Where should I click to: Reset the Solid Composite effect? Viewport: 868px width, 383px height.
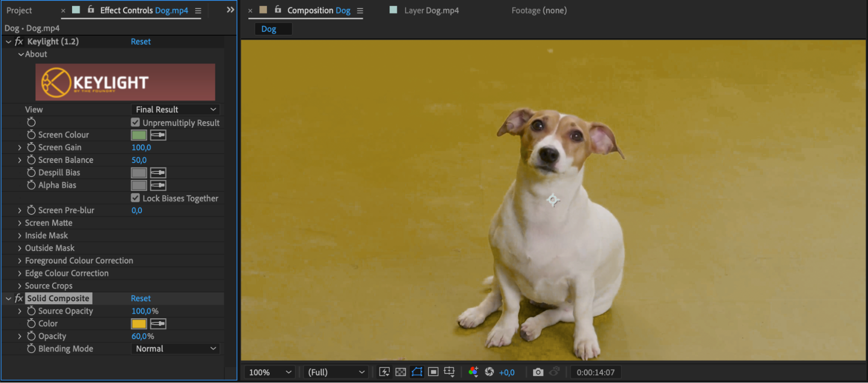141,299
